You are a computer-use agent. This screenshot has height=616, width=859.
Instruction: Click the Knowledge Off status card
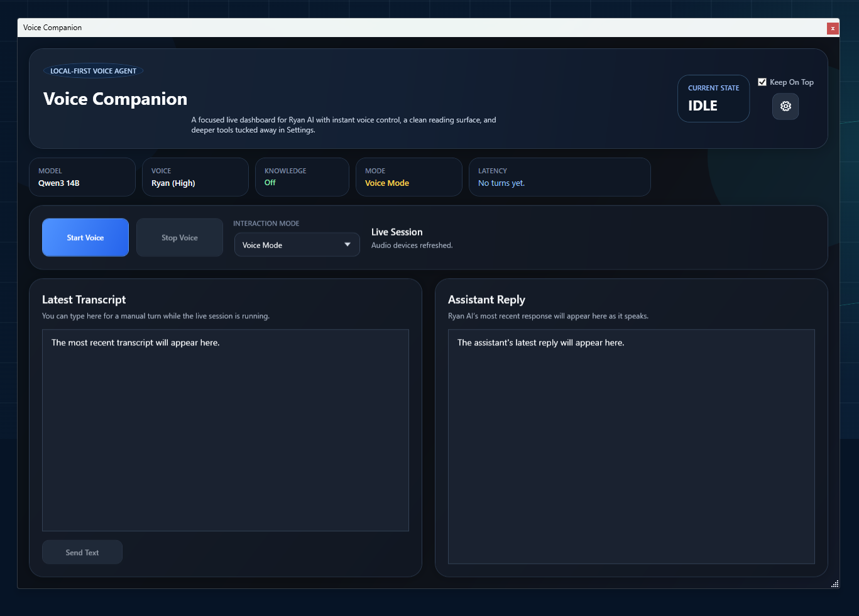302,177
